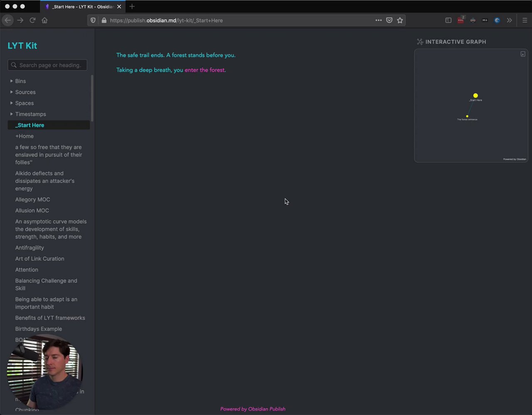Open Allusion MOC note
Viewport: 532px width, 415px height.
pos(32,211)
